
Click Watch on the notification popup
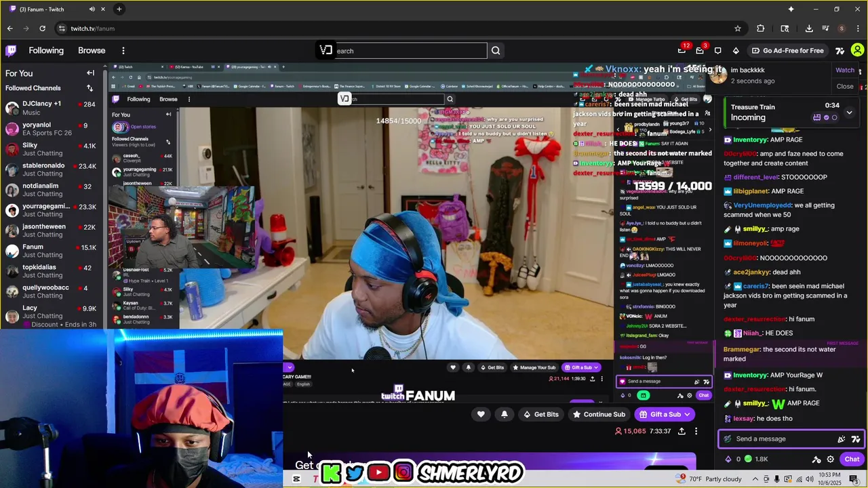845,70
